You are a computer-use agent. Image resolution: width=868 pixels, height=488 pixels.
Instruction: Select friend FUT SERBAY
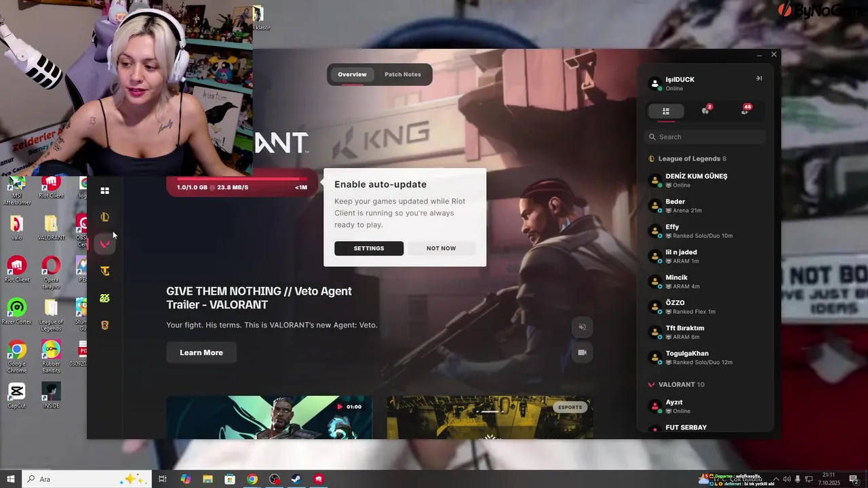[705, 429]
